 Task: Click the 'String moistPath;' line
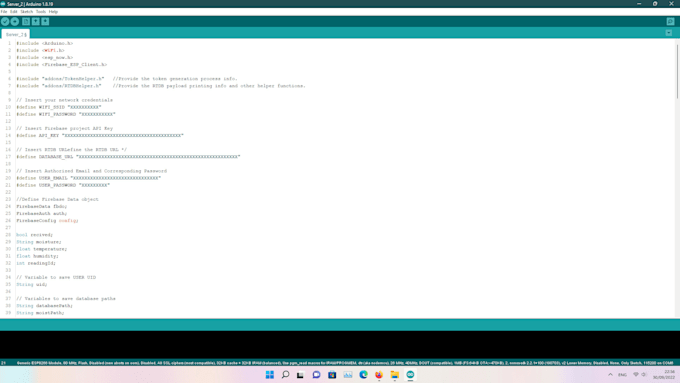pyautogui.click(x=40, y=313)
